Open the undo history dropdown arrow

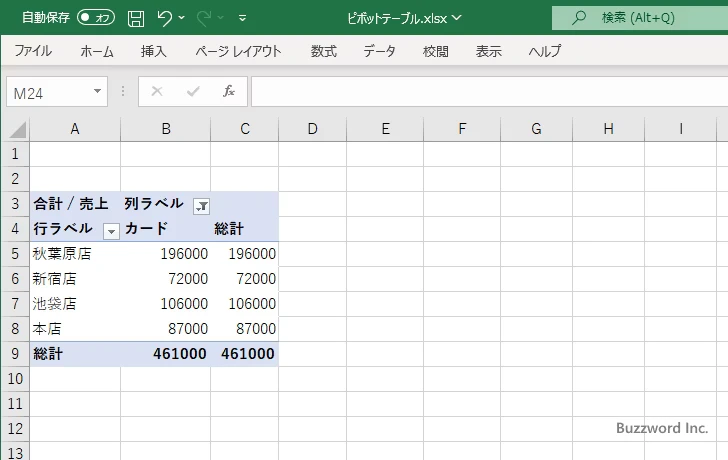(x=184, y=18)
